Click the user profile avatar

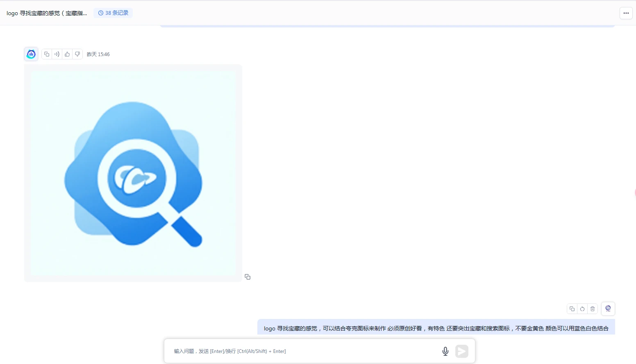(608, 309)
